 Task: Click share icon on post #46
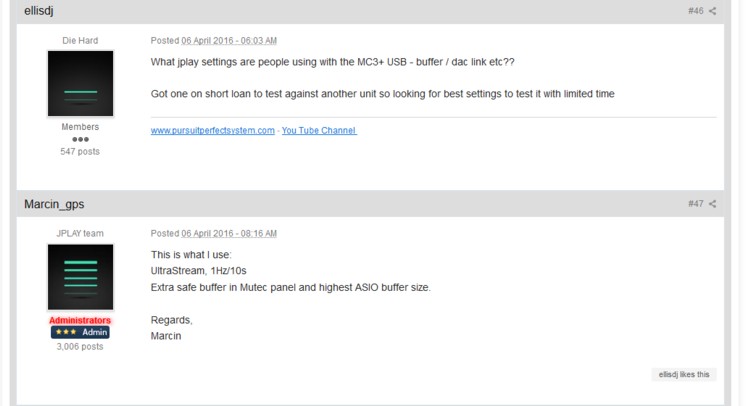point(713,11)
